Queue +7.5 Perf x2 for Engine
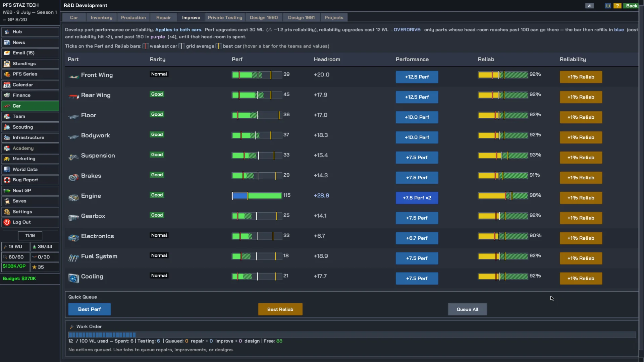This screenshot has width=644, height=362. 417,198
